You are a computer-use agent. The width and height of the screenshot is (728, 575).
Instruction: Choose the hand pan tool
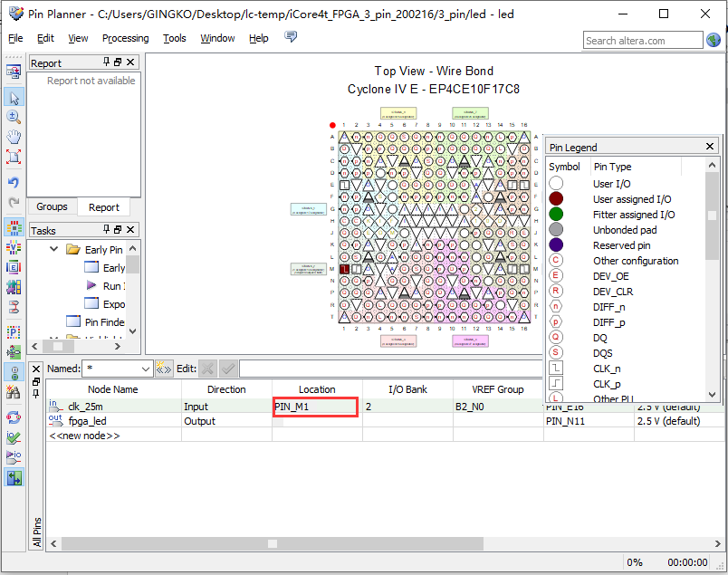[14, 137]
